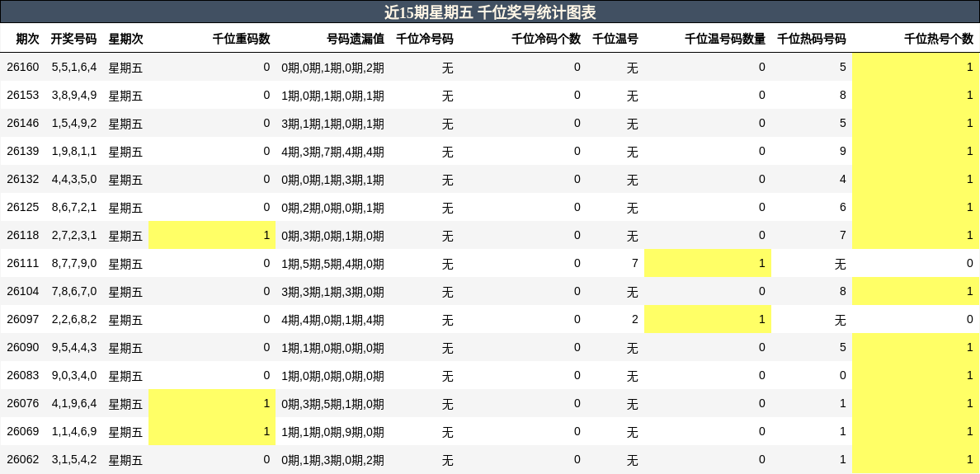
Task: Click winning numbers 9,5,4,4,3
Action: coord(74,347)
